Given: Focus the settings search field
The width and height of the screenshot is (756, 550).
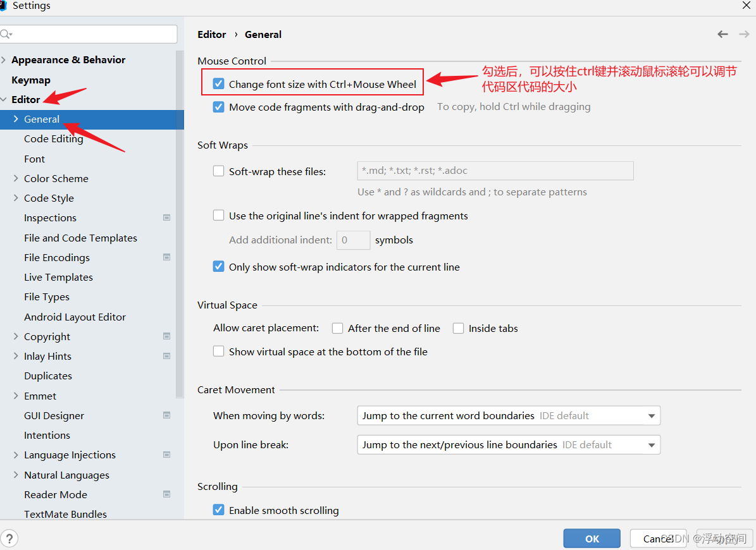Looking at the screenshot, I should (x=89, y=34).
